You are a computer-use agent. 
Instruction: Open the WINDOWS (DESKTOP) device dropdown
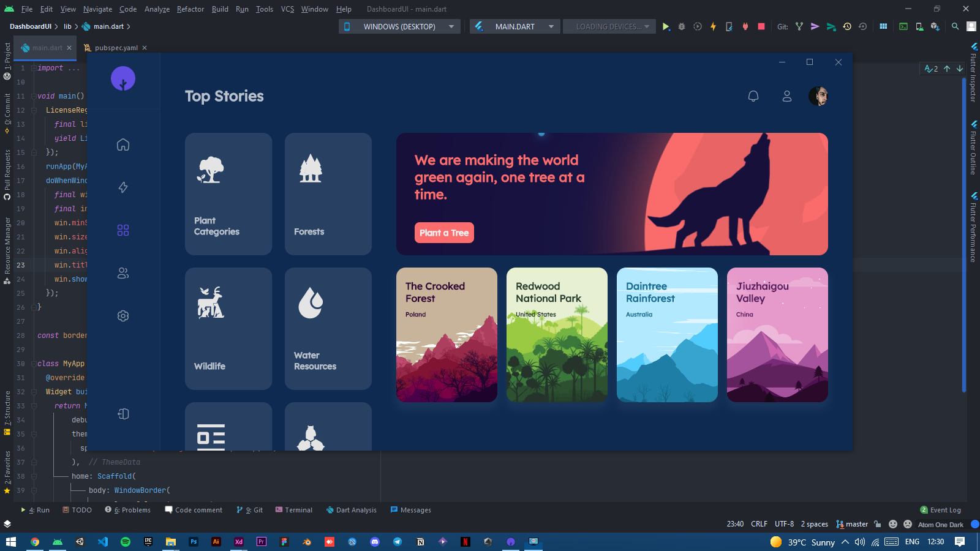tap(399, 26)
